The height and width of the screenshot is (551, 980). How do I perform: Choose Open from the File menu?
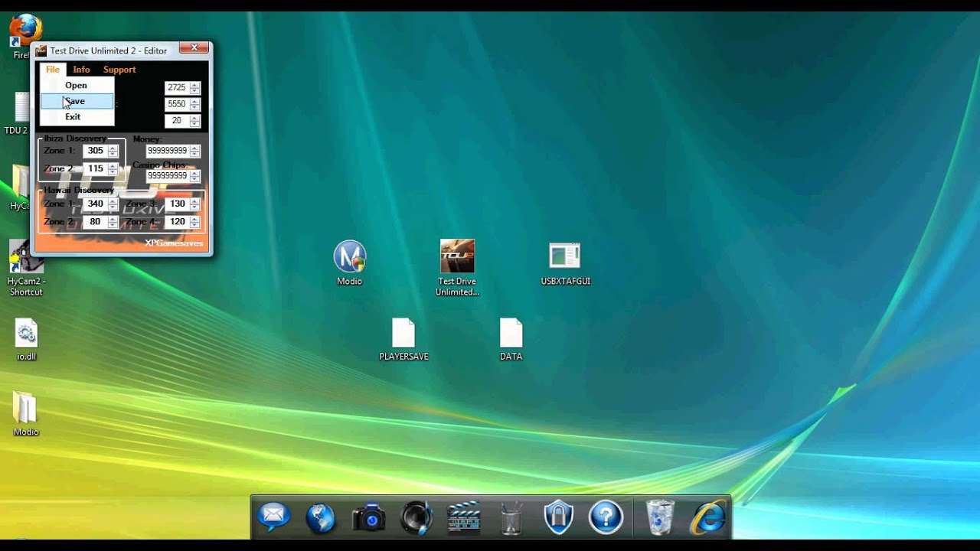point(76,85)
